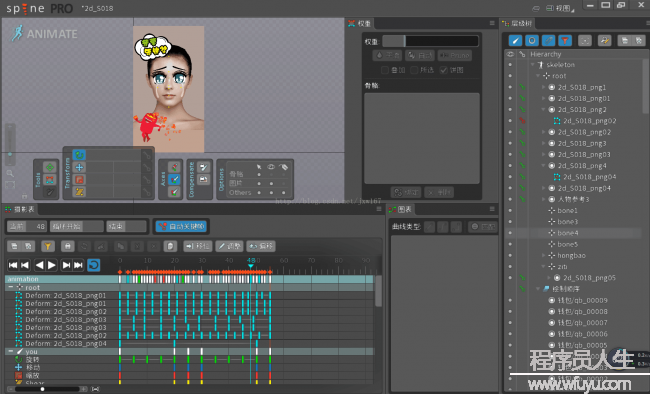Screen dimensions: 650x394
Task: Click the tree filter funnel icon
Action: point(565,40)
